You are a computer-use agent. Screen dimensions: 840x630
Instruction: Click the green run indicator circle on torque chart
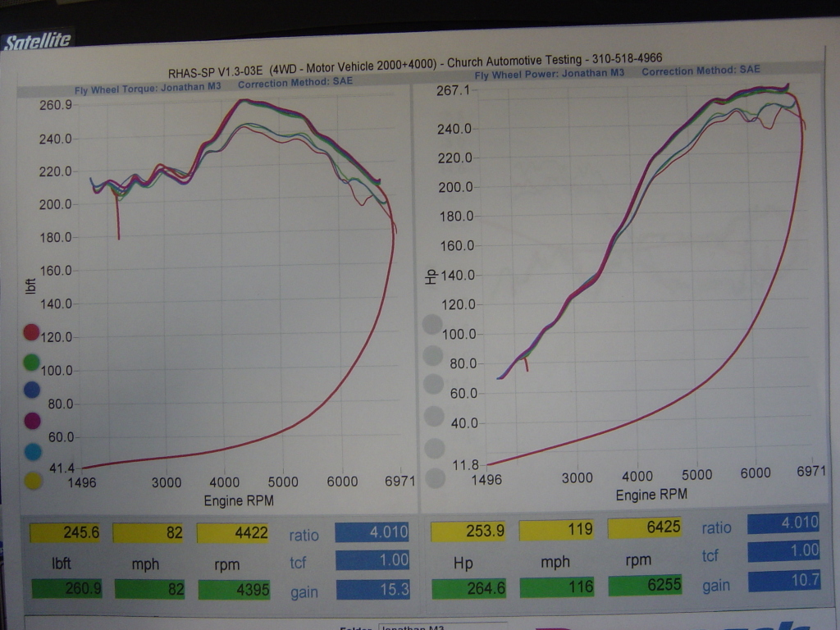click(x=31, y=361)
